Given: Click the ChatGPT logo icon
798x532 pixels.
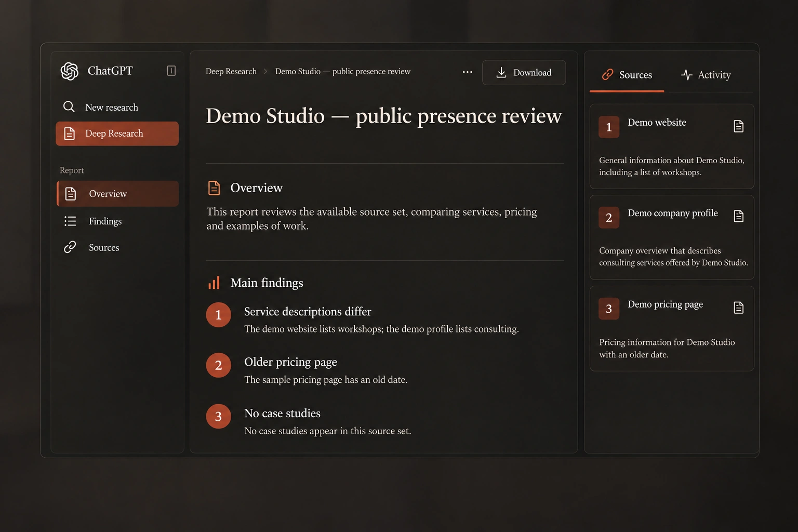Looking at the screenshot, I should (x=69, y=71).
